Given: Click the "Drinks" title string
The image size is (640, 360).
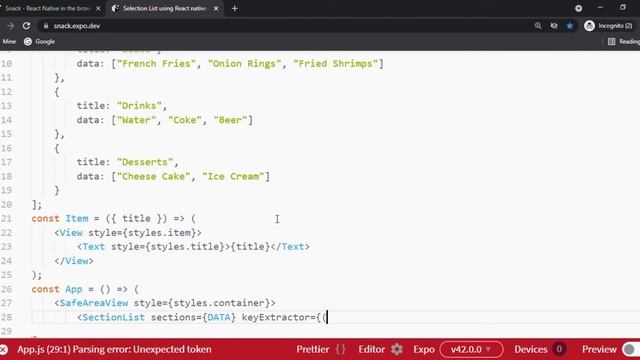Looking at the screenshot, I should 139,106.
